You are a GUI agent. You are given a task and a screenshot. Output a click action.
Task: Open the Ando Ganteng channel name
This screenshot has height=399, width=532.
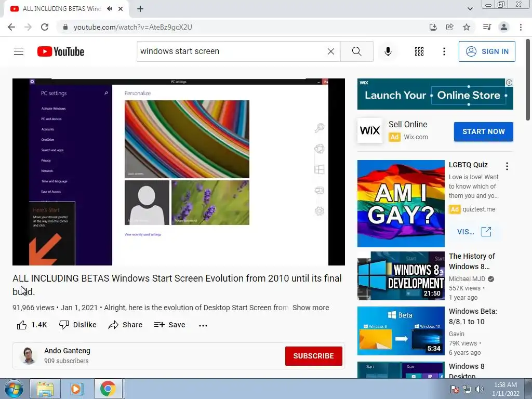pyautogui.click(x=67, y=351)
